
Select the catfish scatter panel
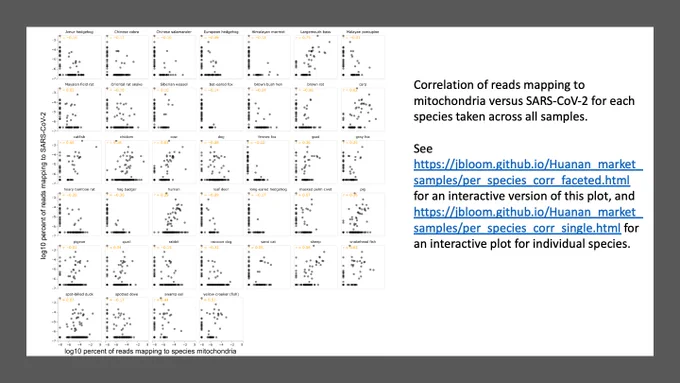(80, 161)
